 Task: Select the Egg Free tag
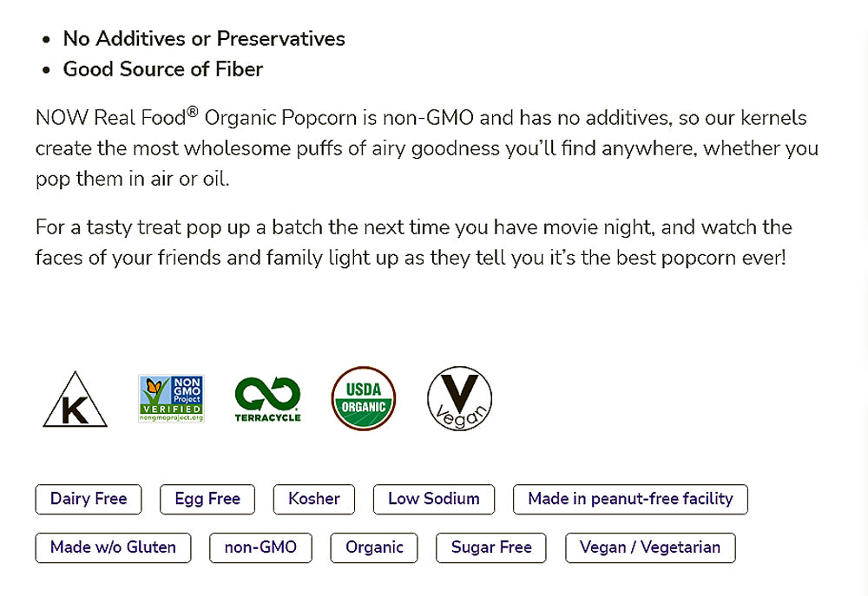pyautogui.click(x=207, y=499)
